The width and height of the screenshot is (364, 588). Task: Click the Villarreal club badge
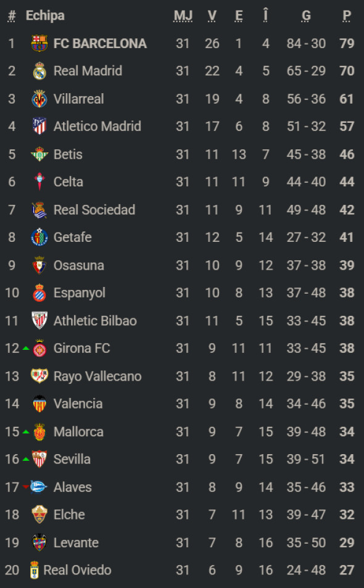pyautogui.click(x=39, y=99)
